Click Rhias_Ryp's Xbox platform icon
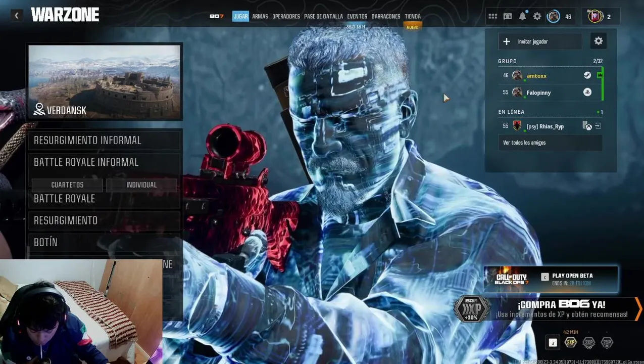644x364 pixels. [x=587, y=126]
